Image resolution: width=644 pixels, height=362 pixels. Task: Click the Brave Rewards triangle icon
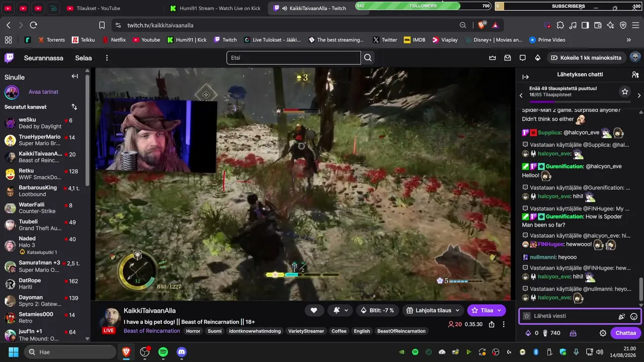point(496,25)
